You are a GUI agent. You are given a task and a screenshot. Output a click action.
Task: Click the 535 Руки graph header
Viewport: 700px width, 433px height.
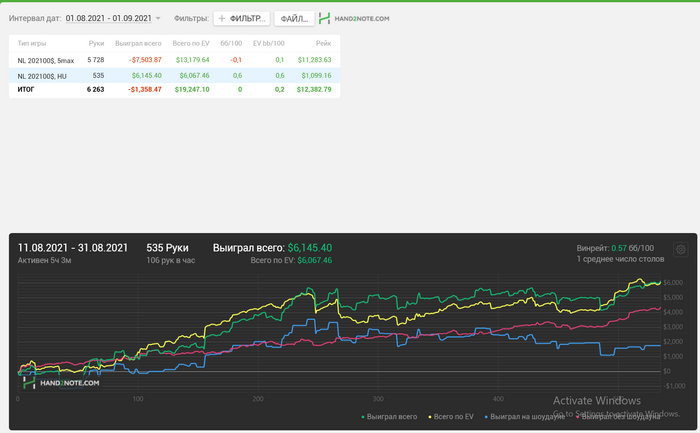167,248
